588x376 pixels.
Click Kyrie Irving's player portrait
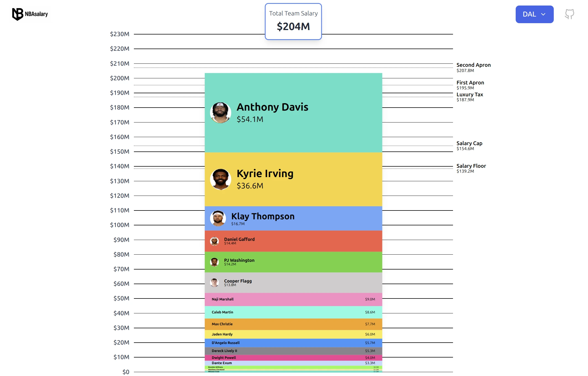[221, 179]
